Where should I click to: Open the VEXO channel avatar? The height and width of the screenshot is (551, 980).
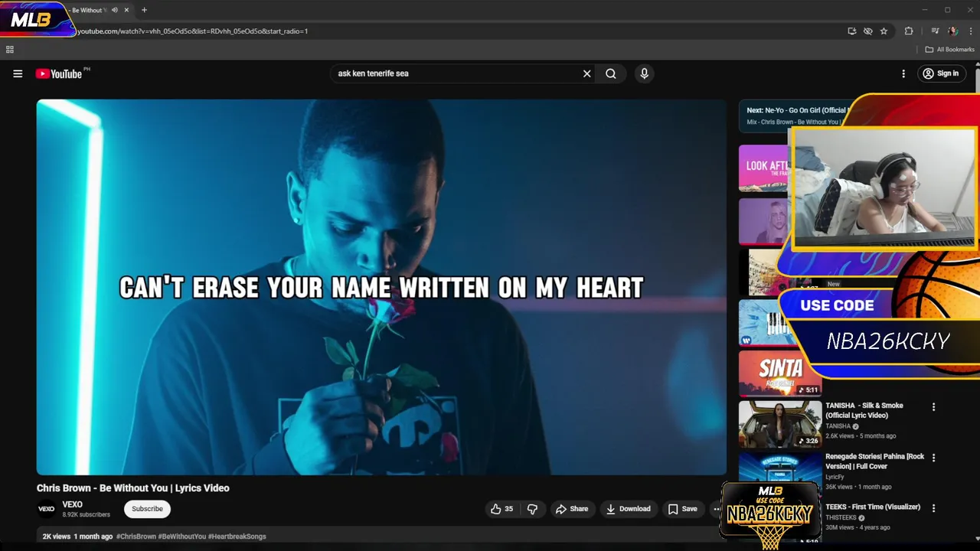point(47,509)
